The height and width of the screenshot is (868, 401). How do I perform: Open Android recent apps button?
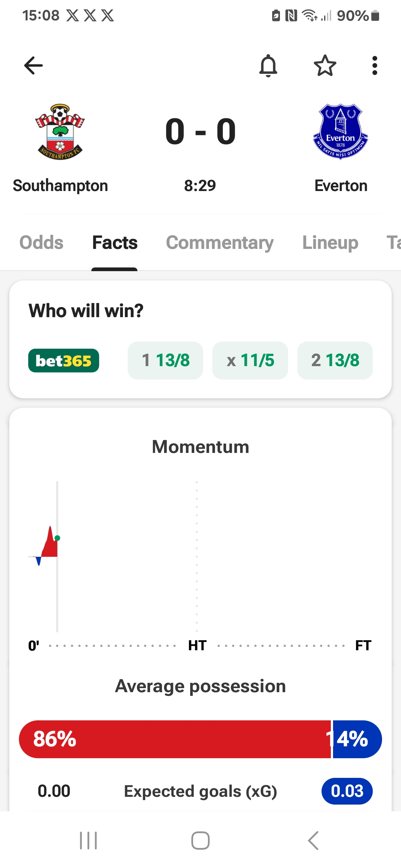click(x=88, y=840)
